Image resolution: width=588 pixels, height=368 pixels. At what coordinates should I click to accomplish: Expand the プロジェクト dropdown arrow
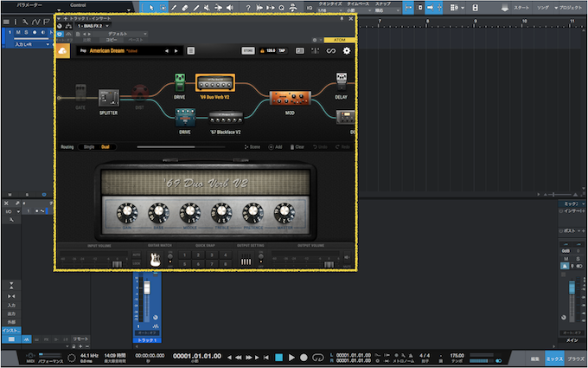(556, 8)
